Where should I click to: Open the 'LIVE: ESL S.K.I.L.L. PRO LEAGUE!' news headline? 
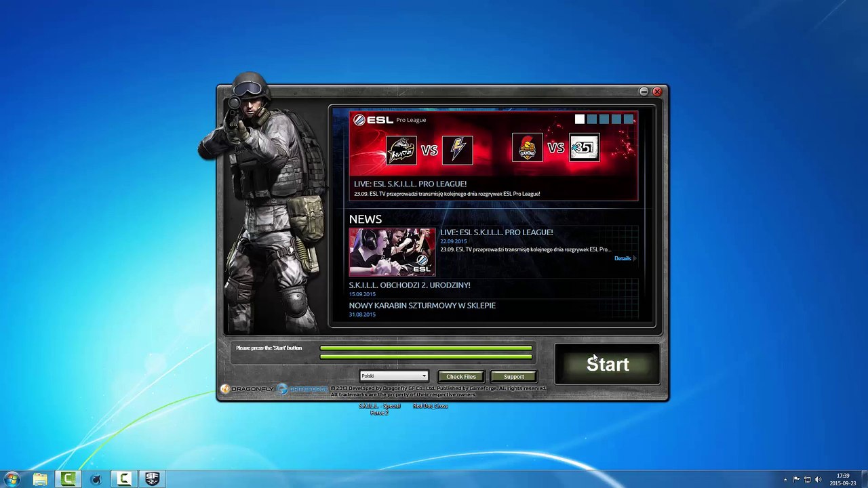pyautogui.click(x=496, y=232)
